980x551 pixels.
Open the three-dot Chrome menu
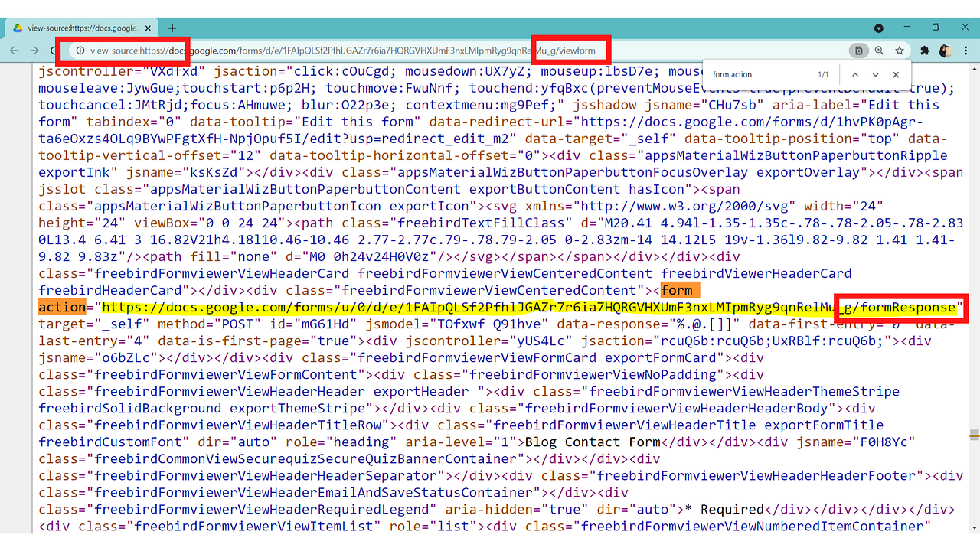pos(966,49)
